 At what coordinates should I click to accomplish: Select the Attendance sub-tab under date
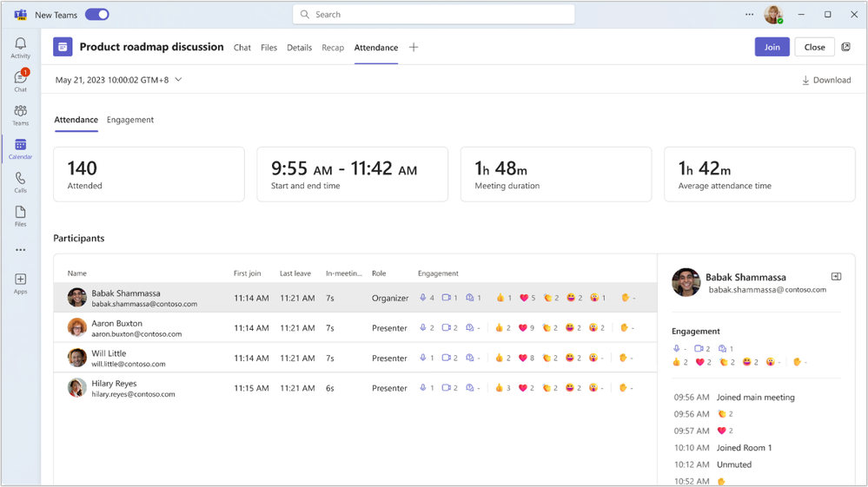click(x=76, y=120)
